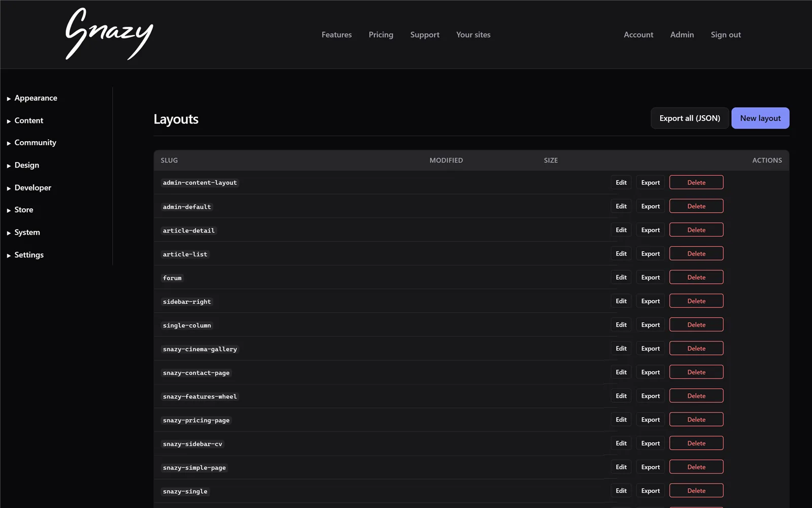Delete the snazy-sidebar-cv layout
This screenshot has width=812, height=508.
pyautogui.click(x=696, y=443)
